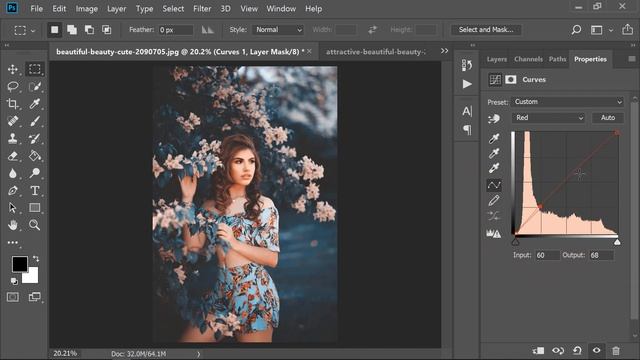Toggle Quick Mask mode

click(x=13, y=297)
